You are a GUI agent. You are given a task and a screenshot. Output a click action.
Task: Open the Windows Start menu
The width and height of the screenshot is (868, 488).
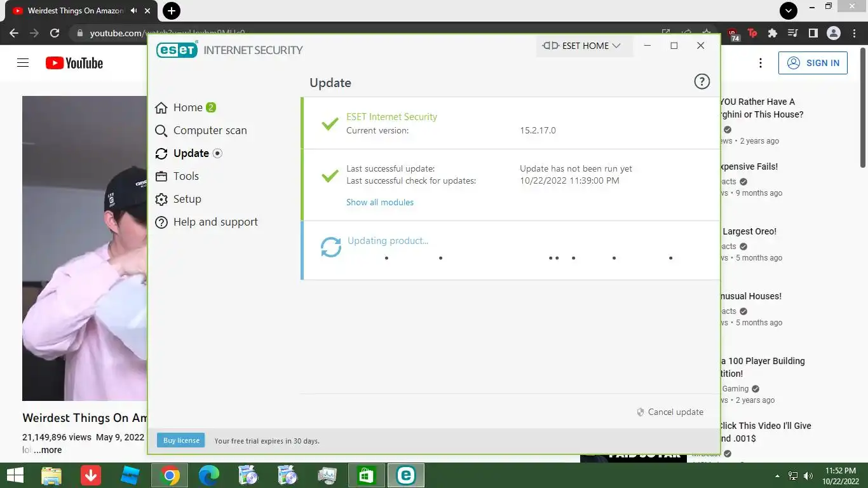click(x=15, y=475)
